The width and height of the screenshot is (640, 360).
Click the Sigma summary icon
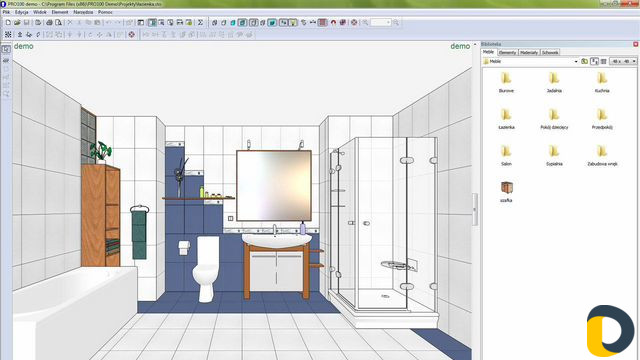[x=200, y=23]
